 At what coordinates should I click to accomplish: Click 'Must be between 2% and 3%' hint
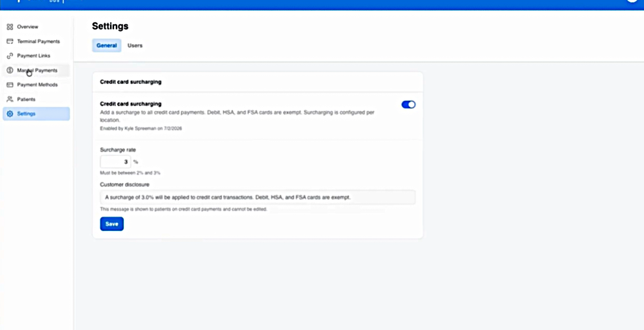point(130,173)
